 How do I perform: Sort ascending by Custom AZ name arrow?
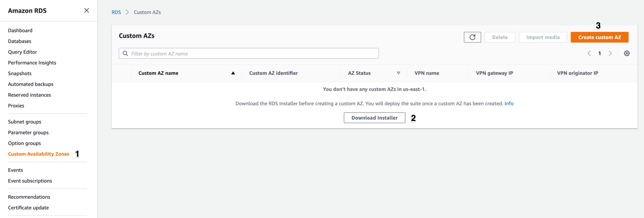[233, 73]
